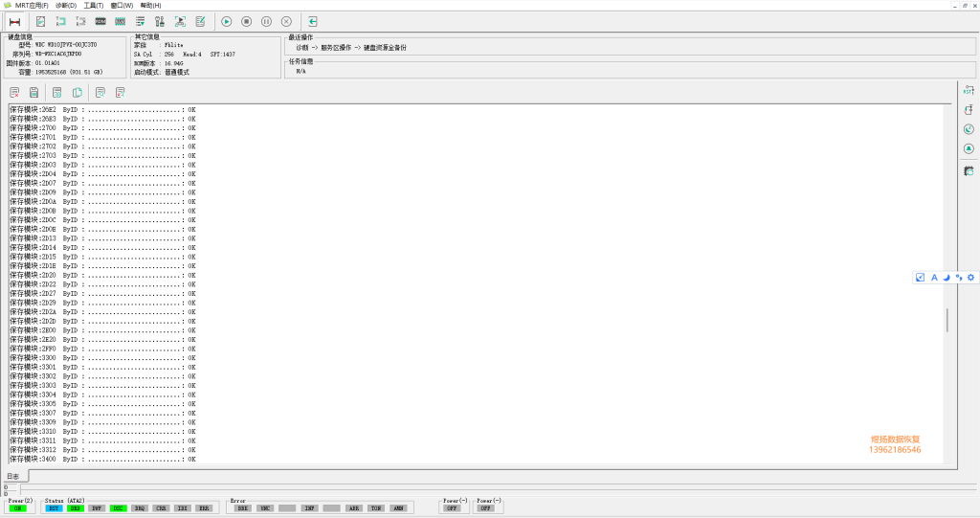Click the bell alert icon in right sidebar

969,148
